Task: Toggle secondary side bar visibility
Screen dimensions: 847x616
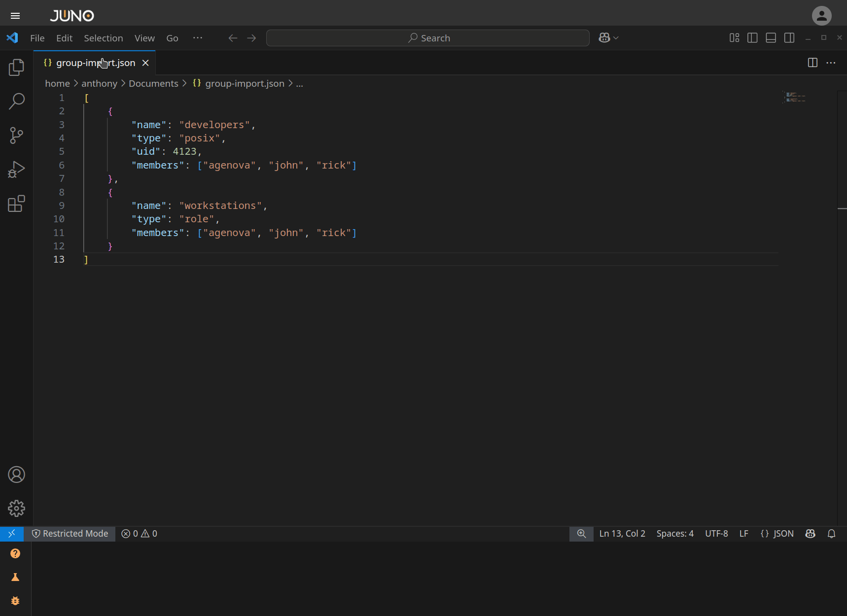Action: [789, 38]
